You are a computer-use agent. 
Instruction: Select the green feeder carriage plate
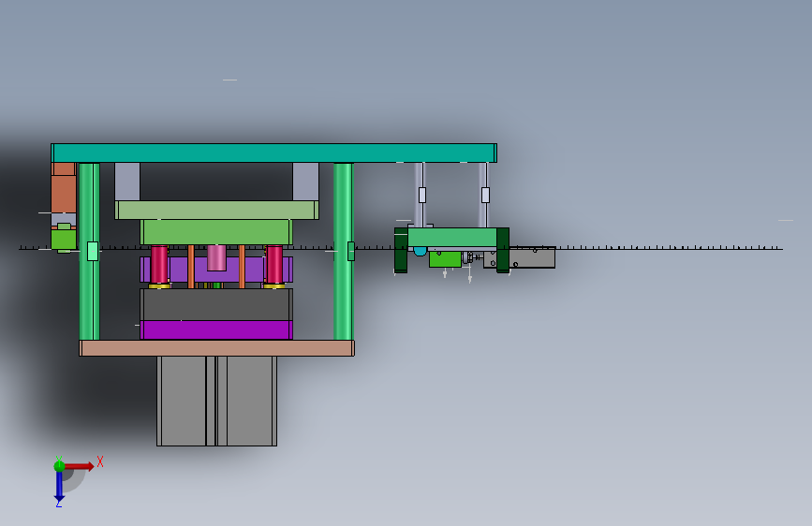pos(452,238)
